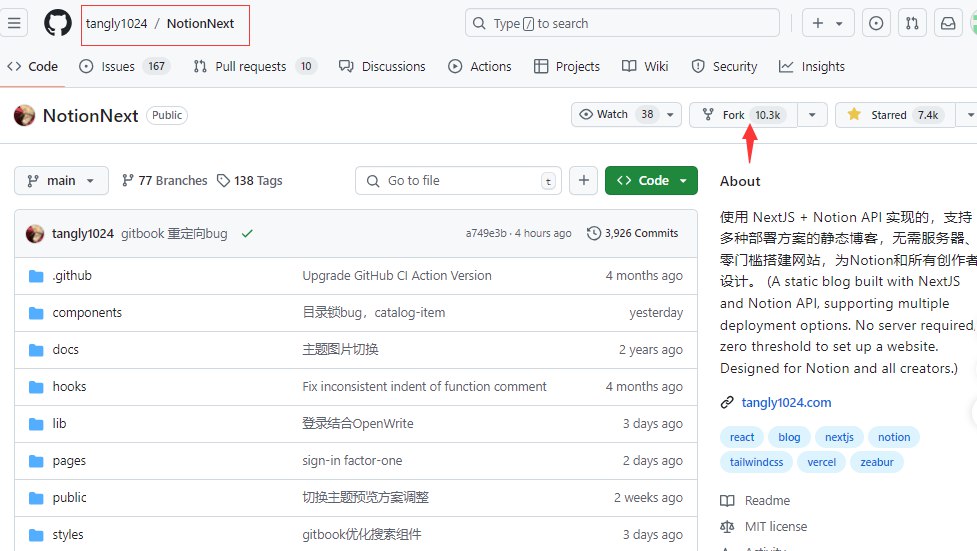Open commit 'Fix inconsistent indent of function comment'

[x=424, y=386]
